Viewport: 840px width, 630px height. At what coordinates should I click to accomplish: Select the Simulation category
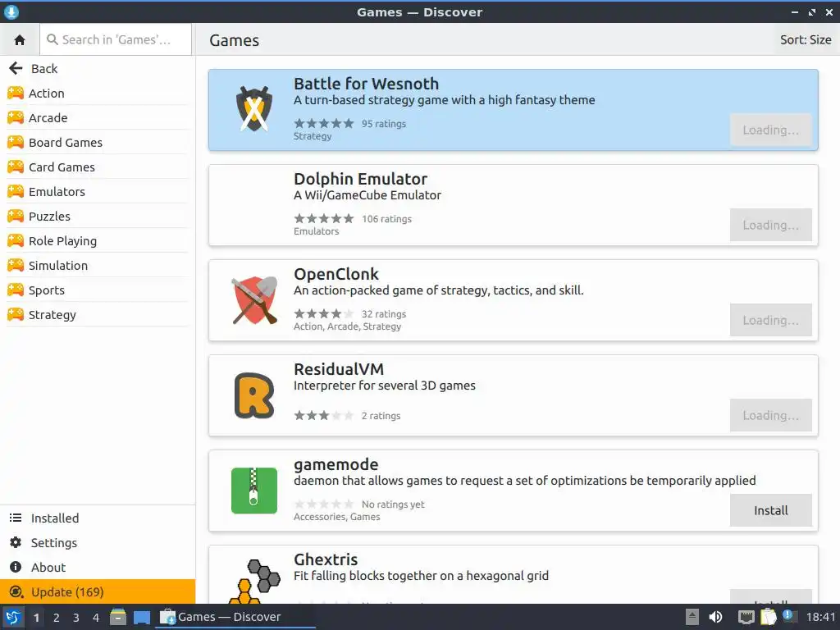click(98, 266)
